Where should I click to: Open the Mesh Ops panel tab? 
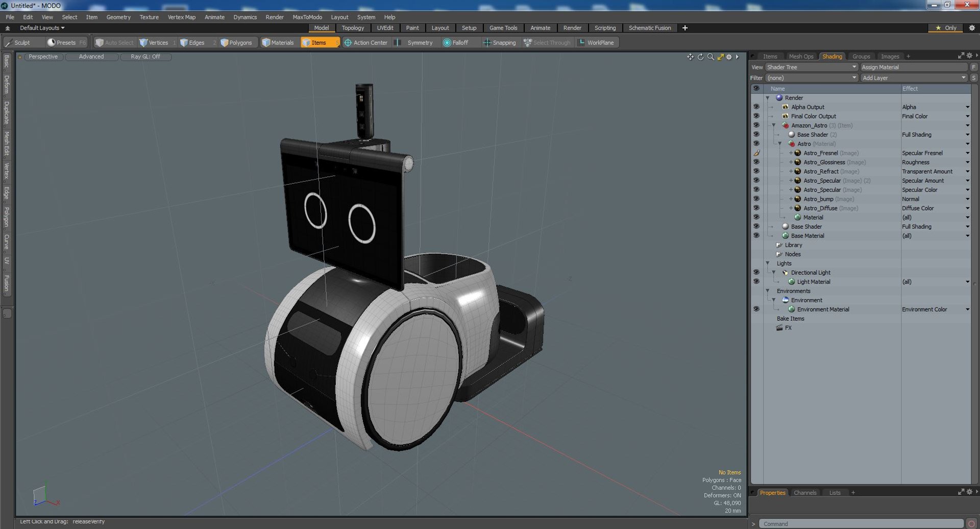[x=801, y=56]
